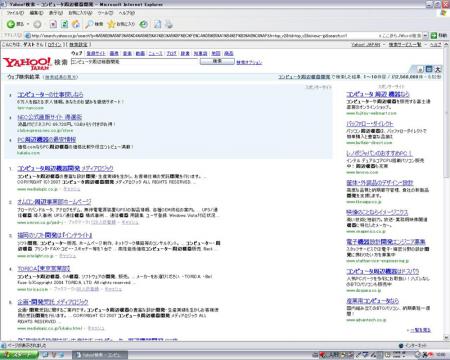Print the page with the printer icon
Screen dimensions: 450x360
pyautogui.click(x=169, y=24)
